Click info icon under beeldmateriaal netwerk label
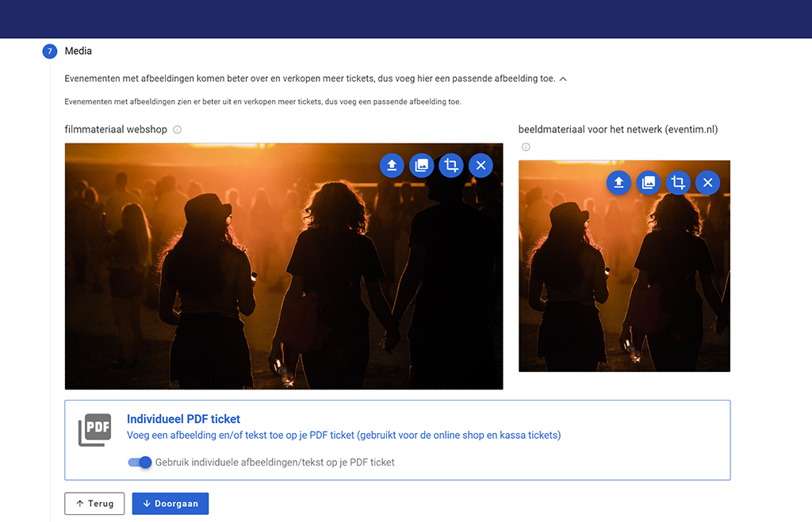Image resolution: width=812 pixels, height=522 pixels. [x=526, y=147]
